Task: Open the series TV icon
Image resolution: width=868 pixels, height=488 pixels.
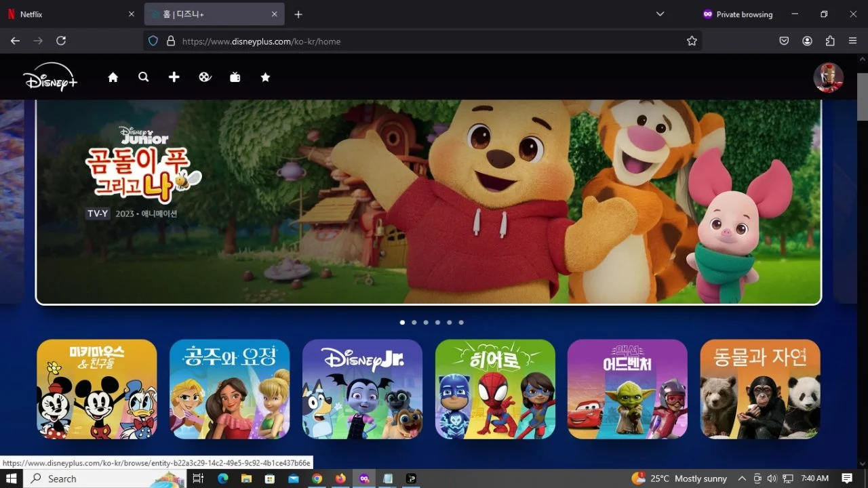Action: click(235, 77)
